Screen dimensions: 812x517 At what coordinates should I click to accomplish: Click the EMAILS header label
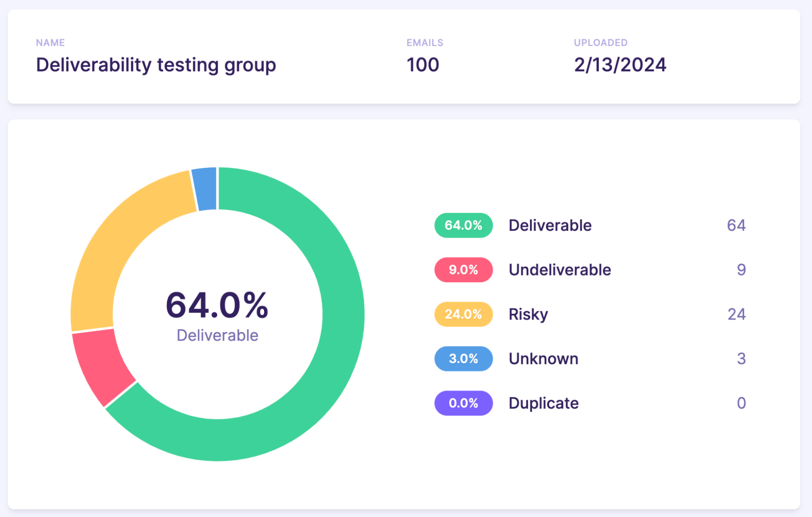point(425,43)
